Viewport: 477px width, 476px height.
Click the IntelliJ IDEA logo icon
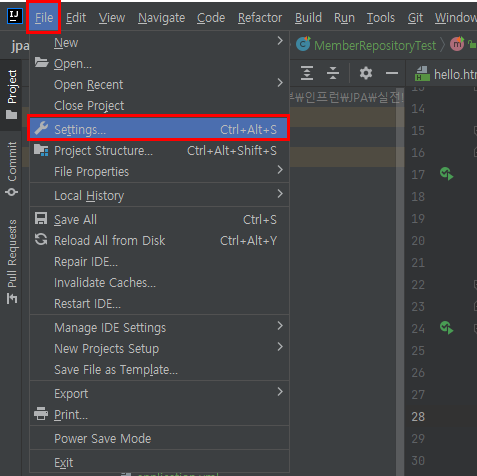pyautogui.click(x=15, y=16)
